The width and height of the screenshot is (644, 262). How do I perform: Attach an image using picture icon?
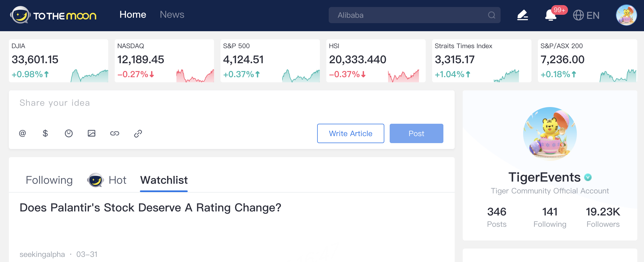click(92, 133)
